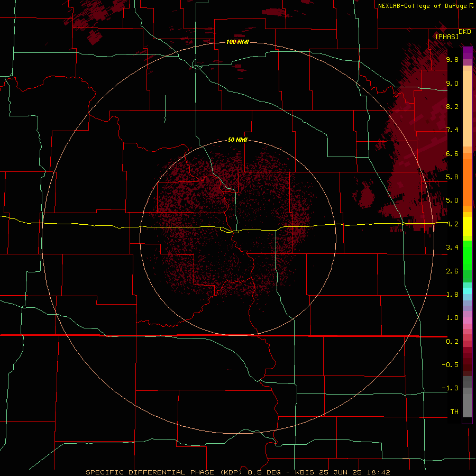Pick the pink segment of the color bar

(x=467, y=321)
